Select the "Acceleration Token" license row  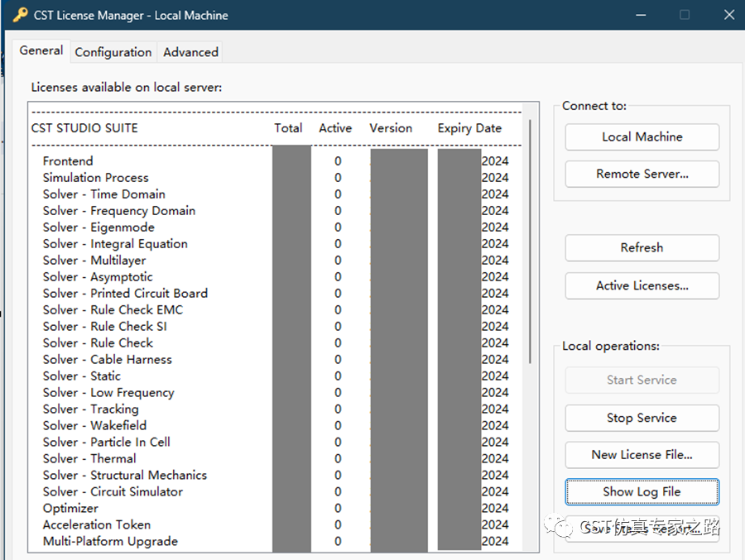276,525
